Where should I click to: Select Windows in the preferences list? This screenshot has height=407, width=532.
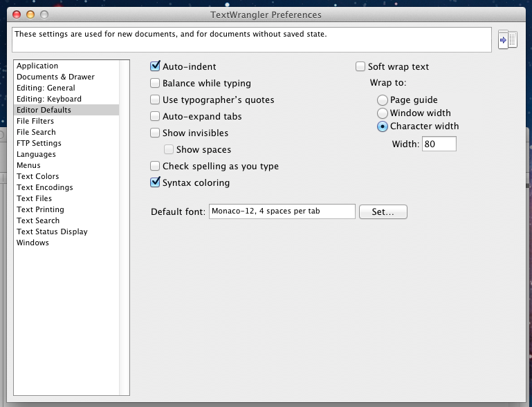coord(66,243)
